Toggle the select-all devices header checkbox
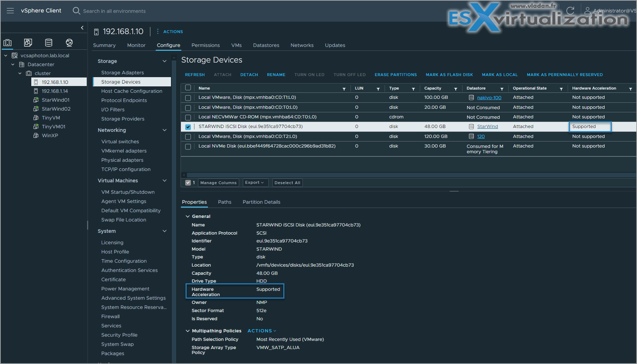This screenshot has height=364, width=637. click(188, 88)
